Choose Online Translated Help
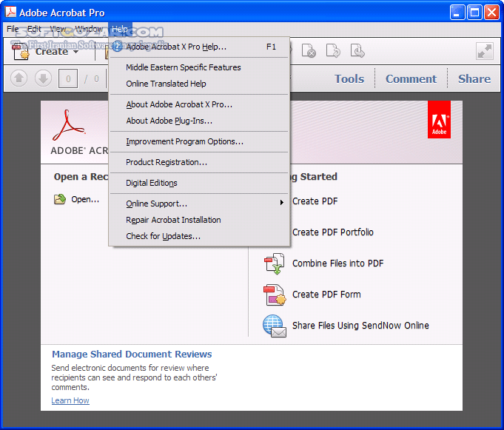This screenshot has width=504, height=430. [x=199, y=84]
